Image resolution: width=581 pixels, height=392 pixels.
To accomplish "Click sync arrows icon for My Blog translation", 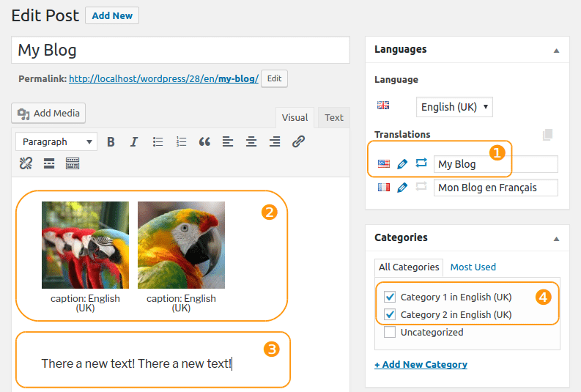I will tap(421, 163).
